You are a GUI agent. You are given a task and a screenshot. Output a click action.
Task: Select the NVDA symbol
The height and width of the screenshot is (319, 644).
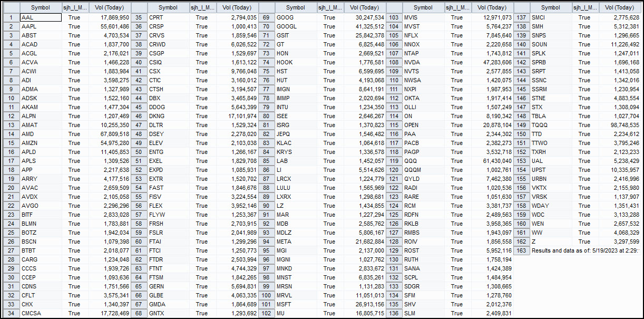(x=423, y=62)
